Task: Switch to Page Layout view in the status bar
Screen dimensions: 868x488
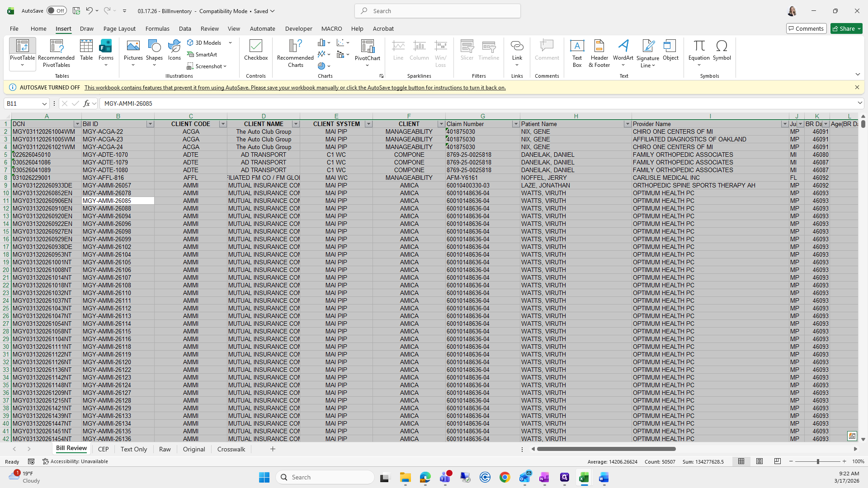Action: pos(759,461)
